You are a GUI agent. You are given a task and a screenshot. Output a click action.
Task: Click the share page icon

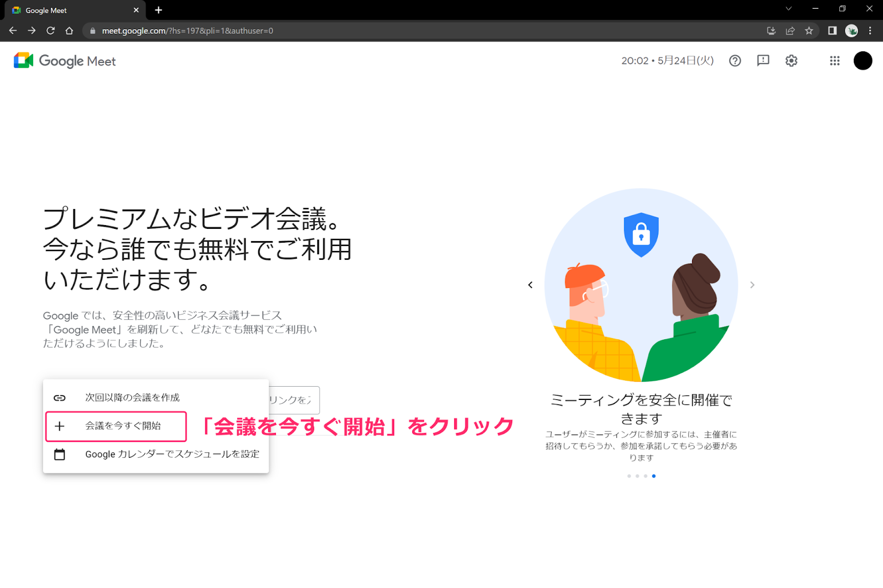click(x=790, y=31)
